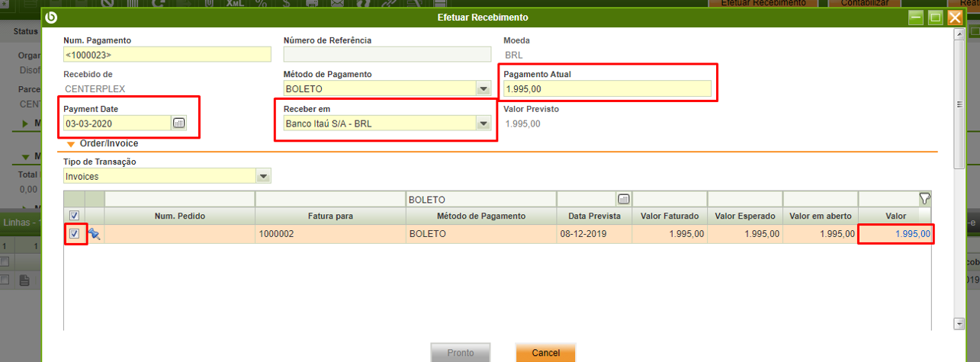The image size is (980, 362).
Task: Maximize the Efetuar Recebimento dialog
Action: click(935, 18)
